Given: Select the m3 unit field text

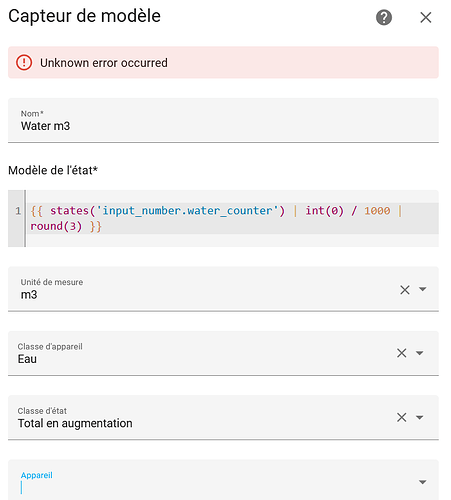Looking at the screenshot, I should tap(29, 295).
